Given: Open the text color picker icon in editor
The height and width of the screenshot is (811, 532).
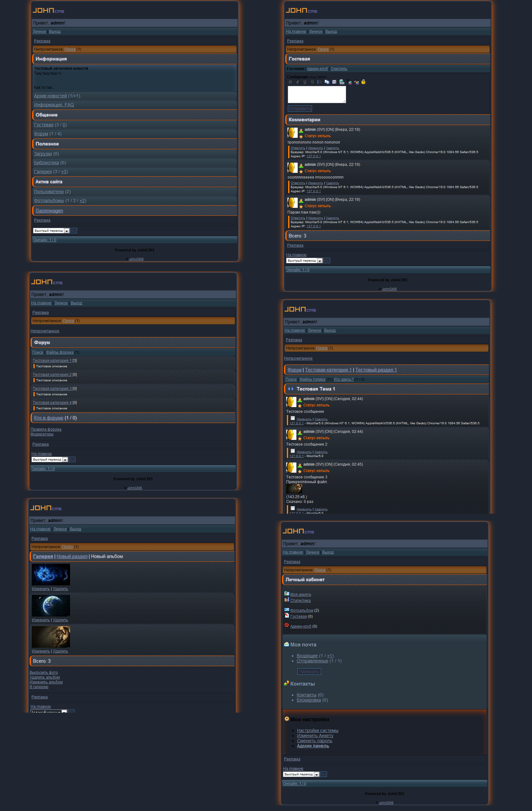Looking at the screenshot, I should 349,82.
